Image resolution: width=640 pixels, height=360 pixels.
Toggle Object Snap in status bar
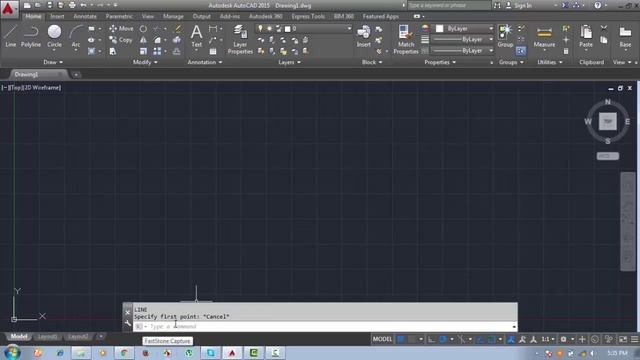(492, 339)
